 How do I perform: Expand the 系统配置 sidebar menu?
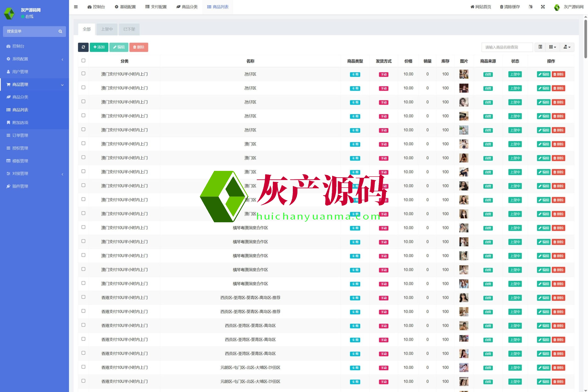click(x=20, y=59)
